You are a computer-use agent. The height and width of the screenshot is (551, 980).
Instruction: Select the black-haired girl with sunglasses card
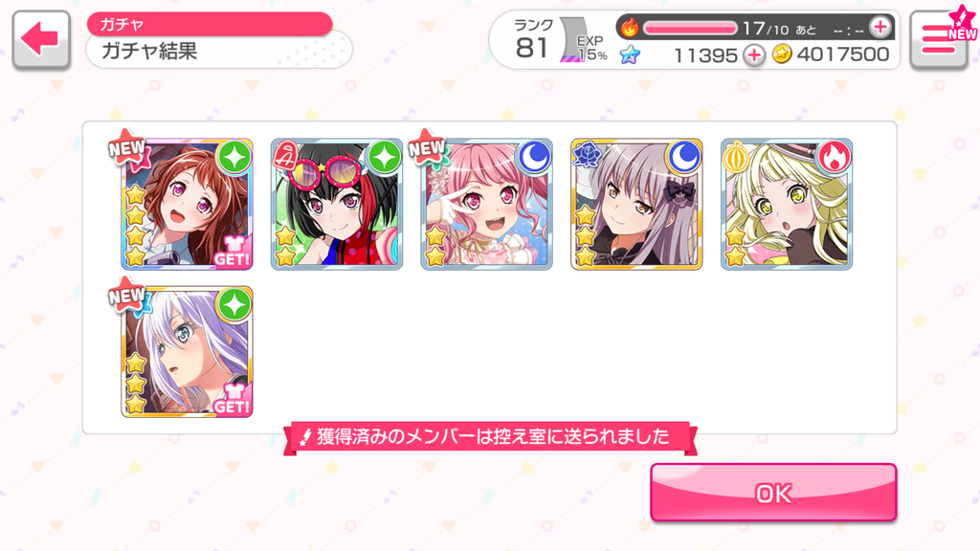pyautogui.click(x=337, y=205)
